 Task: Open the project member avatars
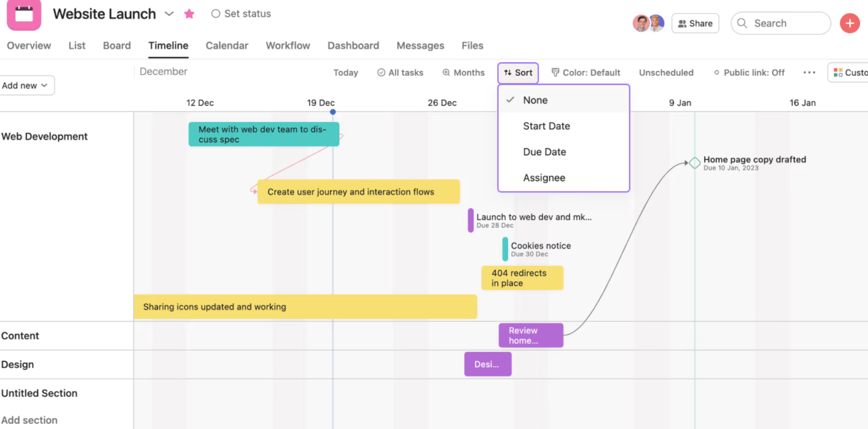tap(648, 23)
